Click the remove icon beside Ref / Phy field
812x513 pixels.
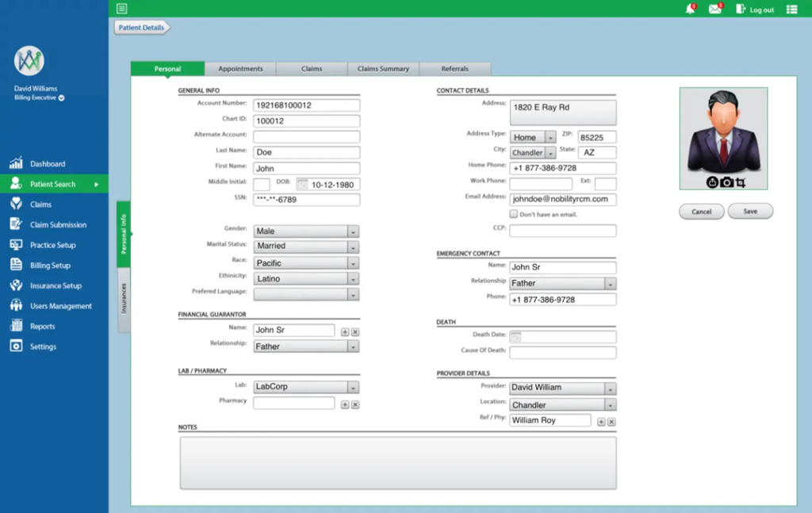tap(611, 422)
